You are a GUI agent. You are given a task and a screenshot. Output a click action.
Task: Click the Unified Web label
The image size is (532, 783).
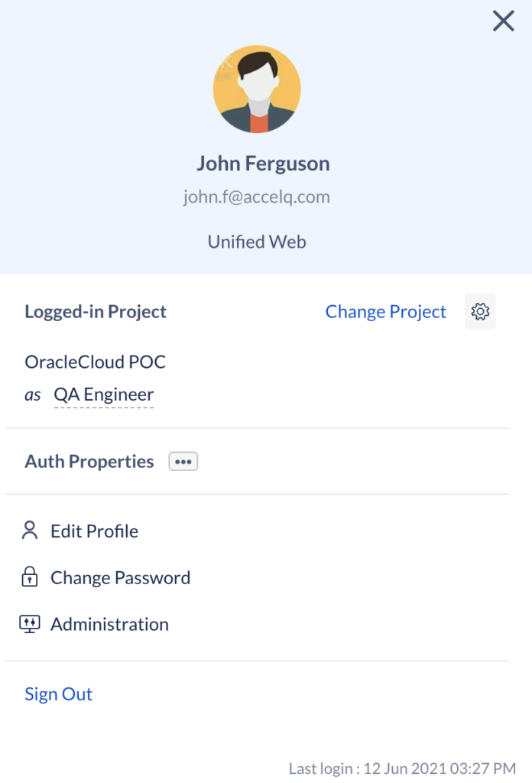coord(257,242)
